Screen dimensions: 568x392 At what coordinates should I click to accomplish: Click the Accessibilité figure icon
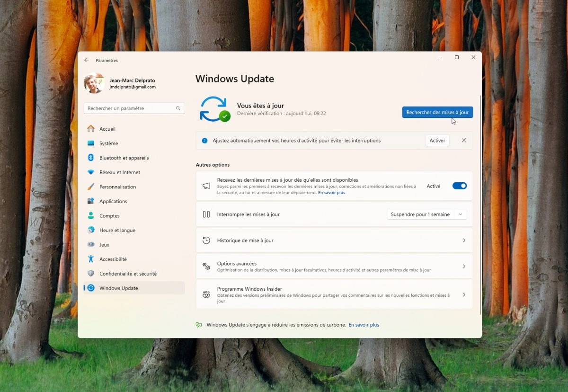click(x=91, y=259)
